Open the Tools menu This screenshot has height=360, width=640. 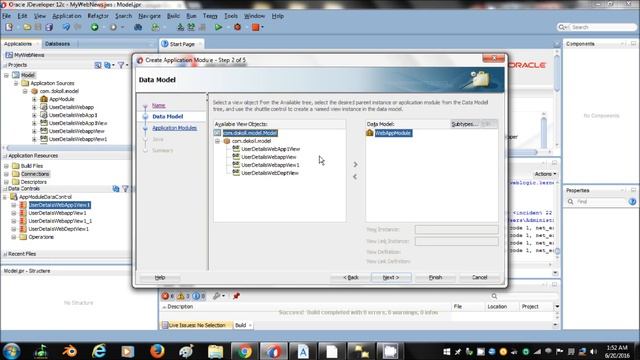coord(231,16)
